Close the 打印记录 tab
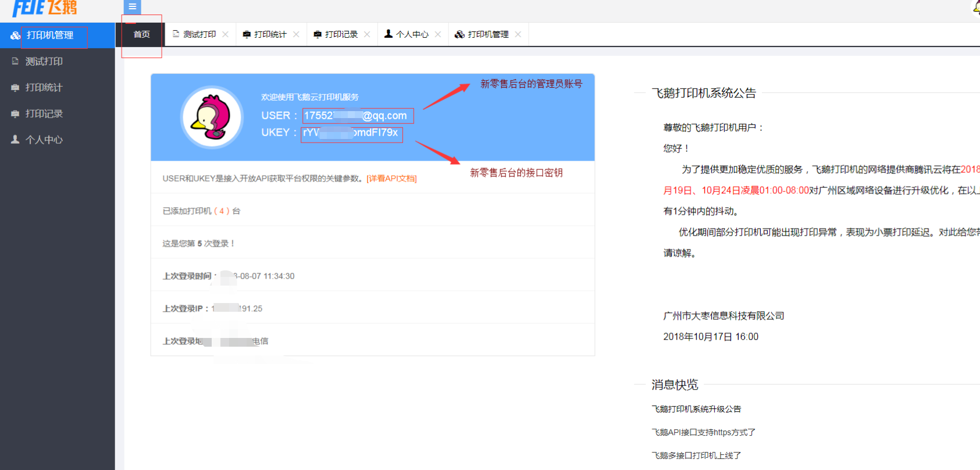The height and width of the screenshot is (470, 980). pos(367,34)
